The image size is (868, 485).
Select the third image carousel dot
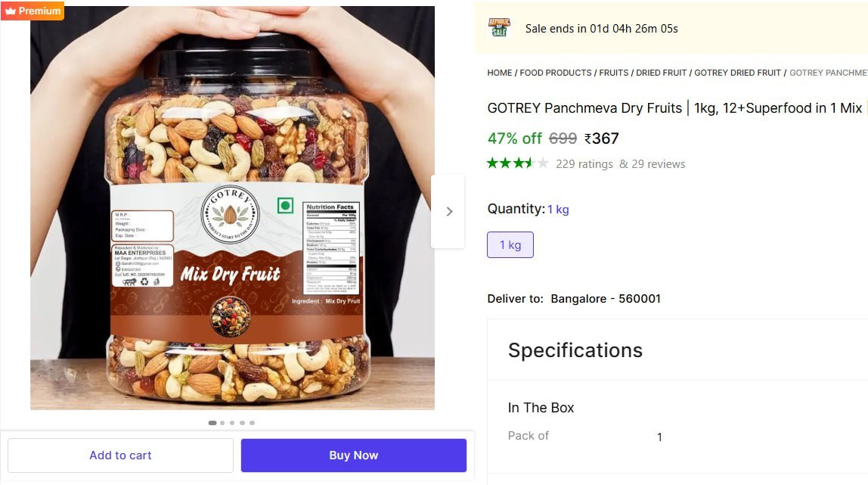pos(232,423)
